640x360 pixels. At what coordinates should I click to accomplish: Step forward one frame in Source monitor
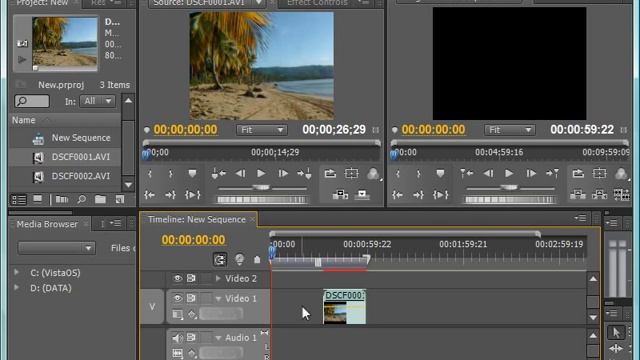tap(283, 173)
